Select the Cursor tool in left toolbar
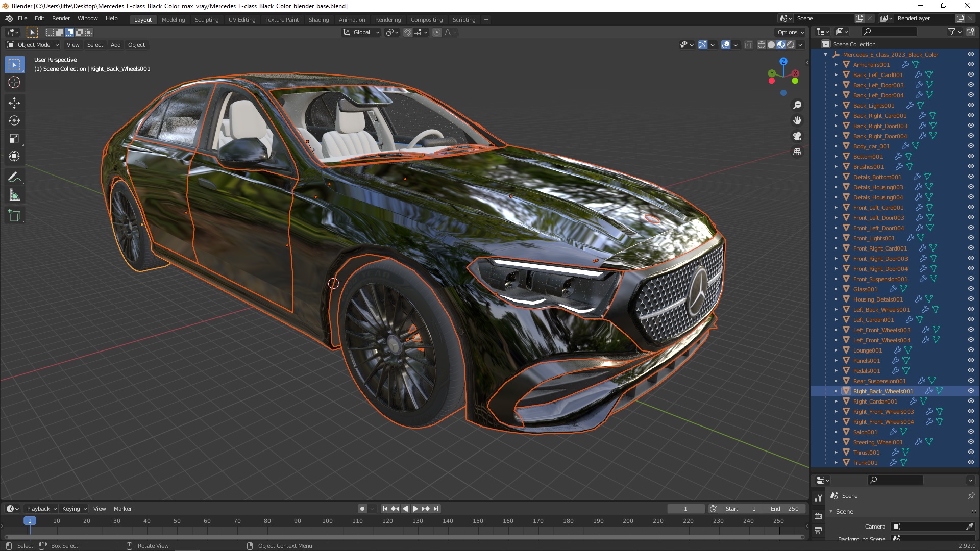 tap(14, 83)
